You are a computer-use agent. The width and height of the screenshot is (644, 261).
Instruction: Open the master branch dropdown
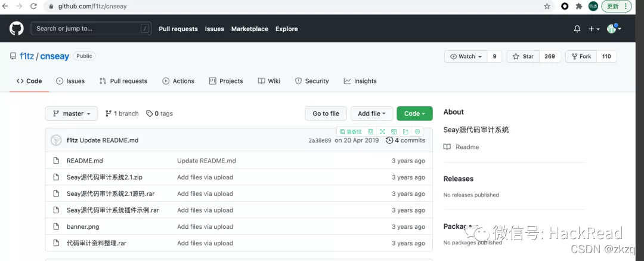[72, 113]
